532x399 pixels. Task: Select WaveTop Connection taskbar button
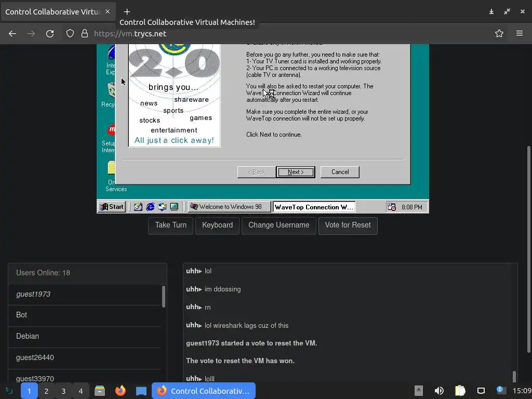coord(314,207)
